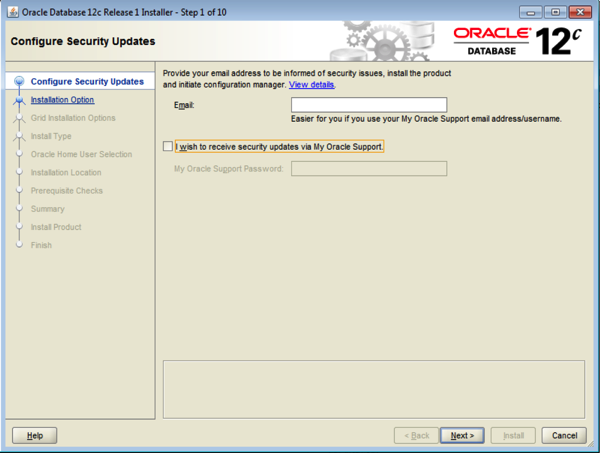Image resolution: width=600 pixels, height=453 pixels.
Task: Click into the Email input field
Action: [x=369, y=105]
